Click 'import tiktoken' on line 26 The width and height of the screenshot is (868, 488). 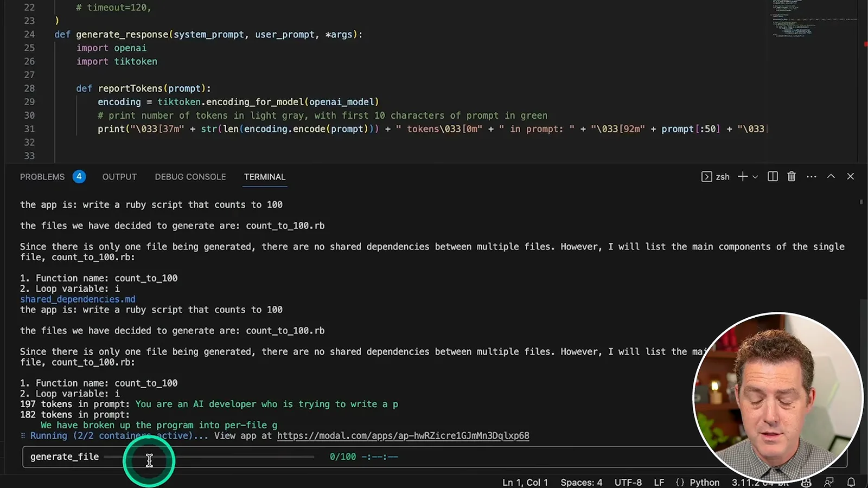[x=117, y=61]
